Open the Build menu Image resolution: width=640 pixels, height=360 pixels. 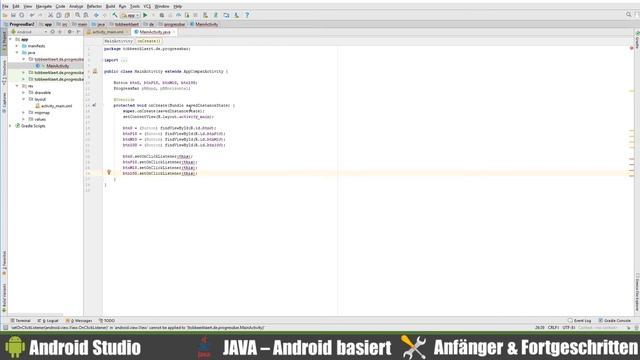click(x=110, y=7)
